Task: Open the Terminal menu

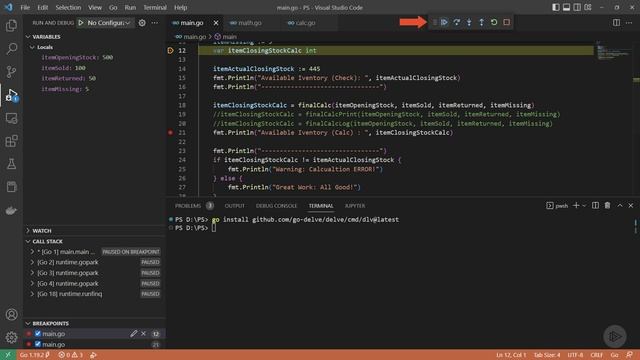Action: point(155,7)
